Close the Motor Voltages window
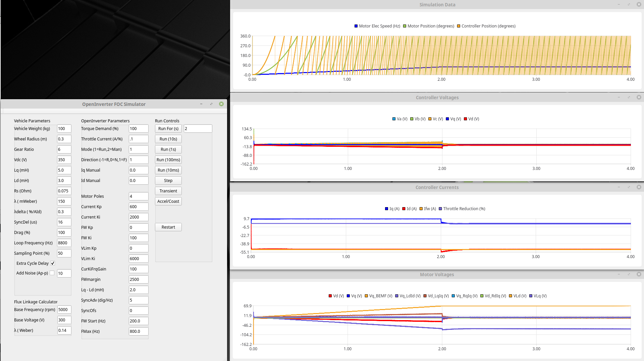Viewport: 644px width, 361px height. [639, 274]
